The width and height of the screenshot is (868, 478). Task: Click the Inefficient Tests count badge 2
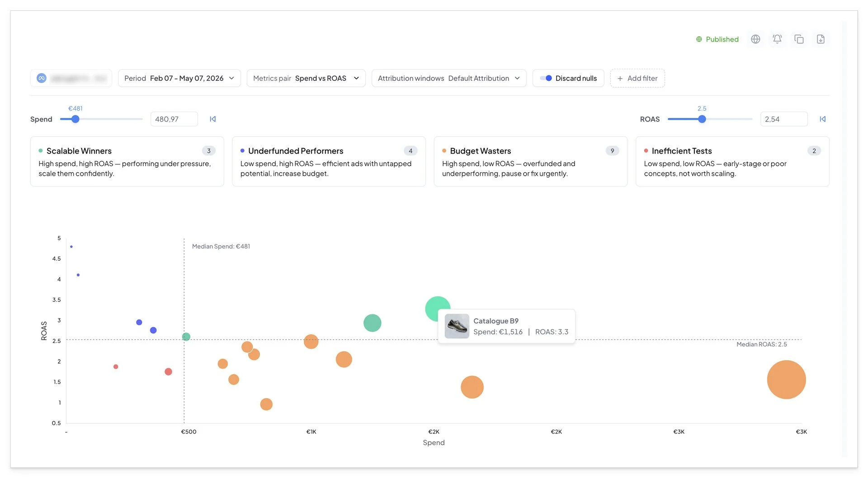coord(814,151)
